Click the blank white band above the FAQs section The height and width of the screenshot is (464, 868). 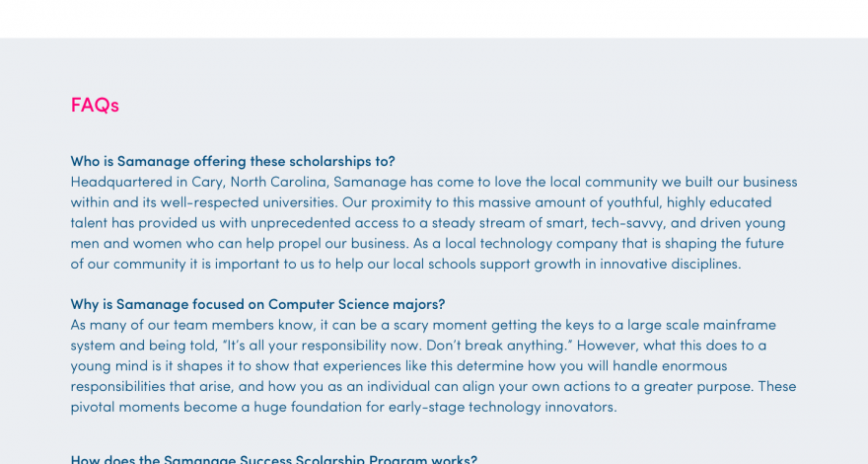coord(434,19)
